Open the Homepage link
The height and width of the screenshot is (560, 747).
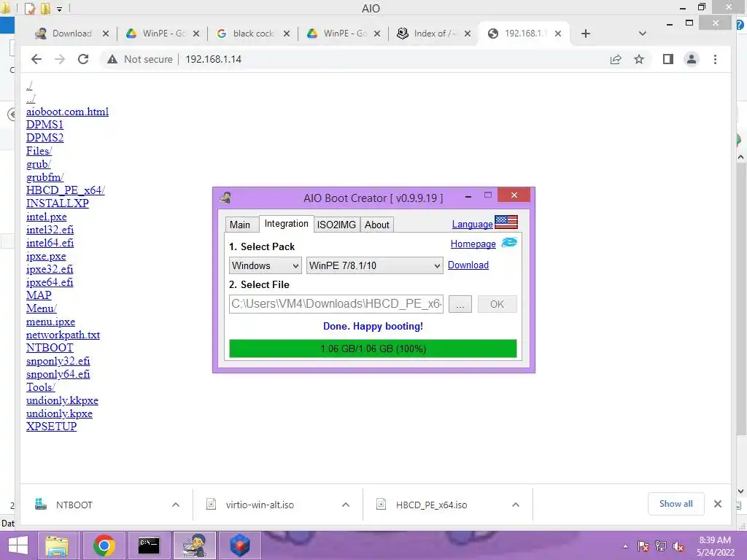pyautogui.click(x=473, y=244)
